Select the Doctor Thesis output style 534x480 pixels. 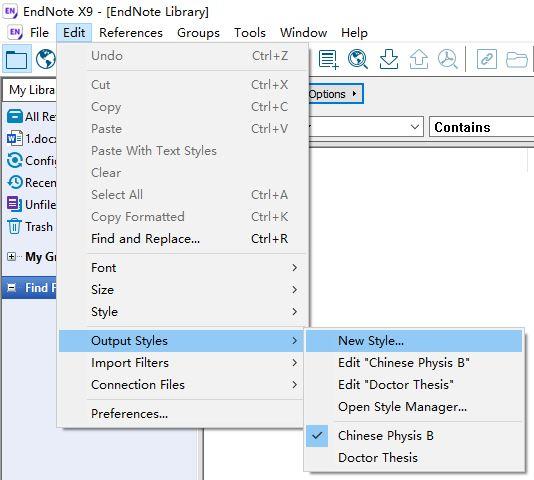pos(414,458)
